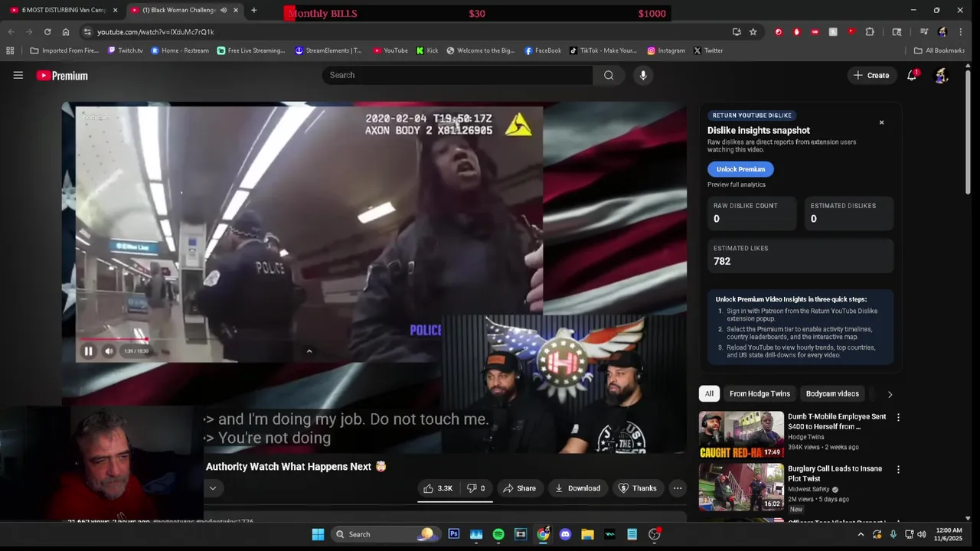
Task: Open new browser tab with plus
Action: tap(253, 11)
